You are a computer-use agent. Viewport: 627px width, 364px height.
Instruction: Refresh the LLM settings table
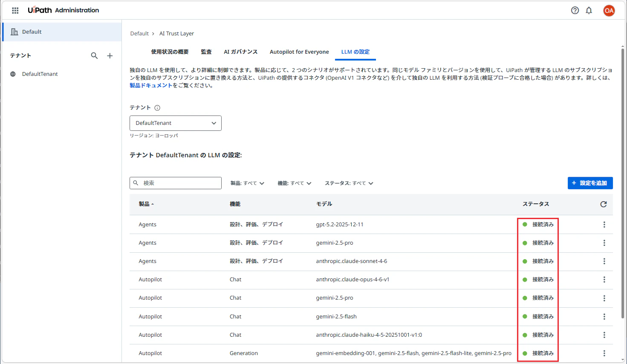click(x=604, y=204)
